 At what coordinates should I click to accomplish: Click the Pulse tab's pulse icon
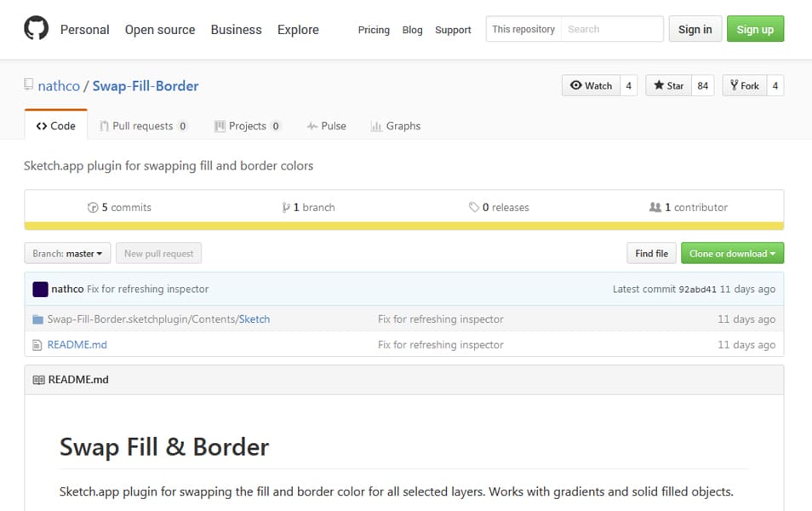click(x=312, y=126)
